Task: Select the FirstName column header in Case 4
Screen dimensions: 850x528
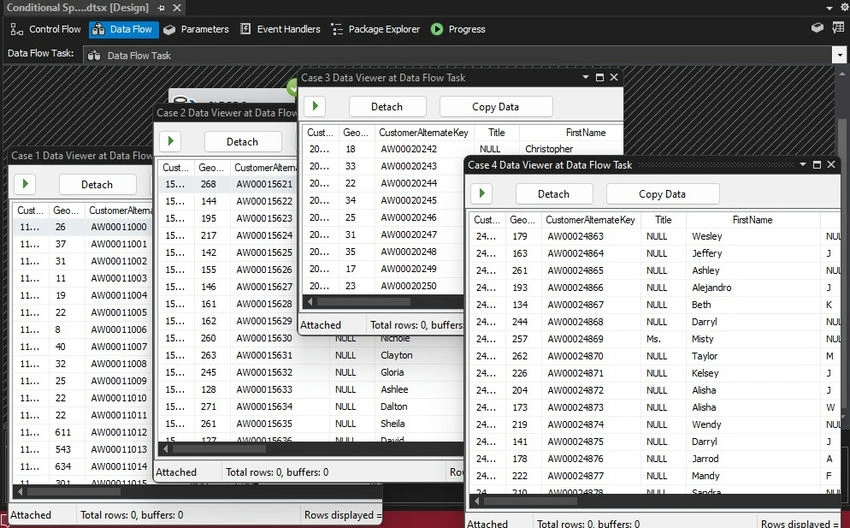Action: (753, 220)
